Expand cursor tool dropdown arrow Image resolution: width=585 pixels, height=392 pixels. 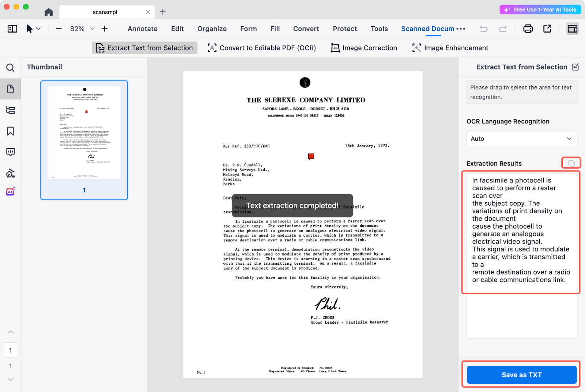click(x=38, y=29)
